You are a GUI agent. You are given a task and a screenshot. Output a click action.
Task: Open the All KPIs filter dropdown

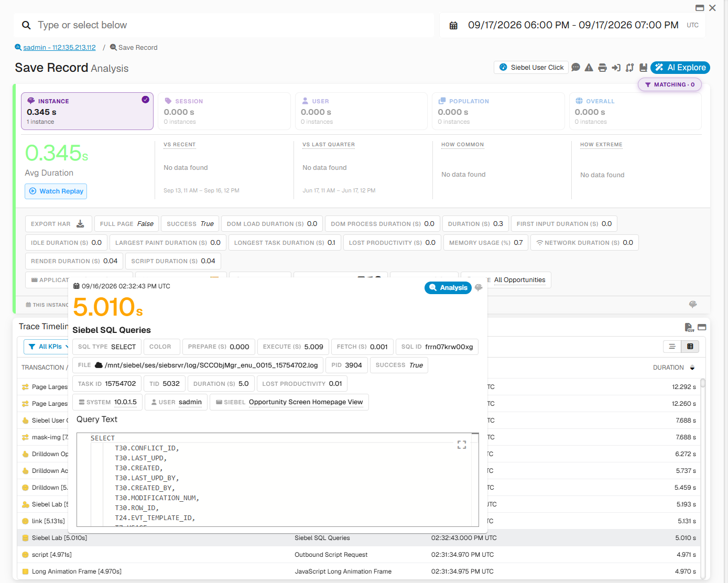(x=47, y=347)
